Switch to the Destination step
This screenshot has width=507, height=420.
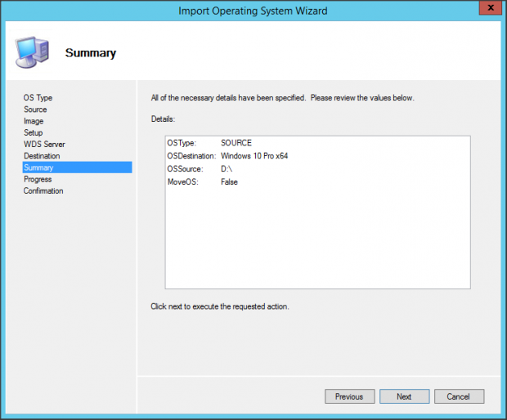pos(42,156)
